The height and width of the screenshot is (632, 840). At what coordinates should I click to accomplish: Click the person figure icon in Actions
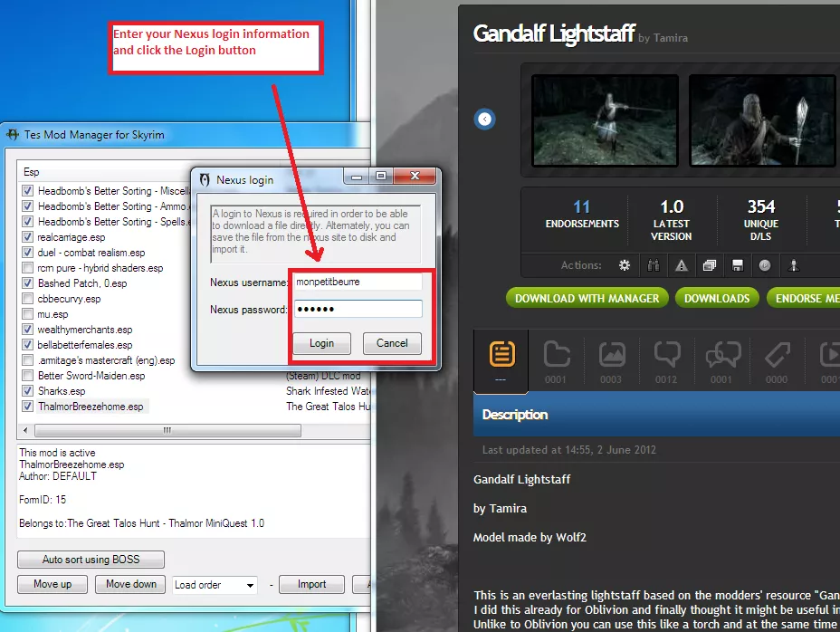coord(794,264)
